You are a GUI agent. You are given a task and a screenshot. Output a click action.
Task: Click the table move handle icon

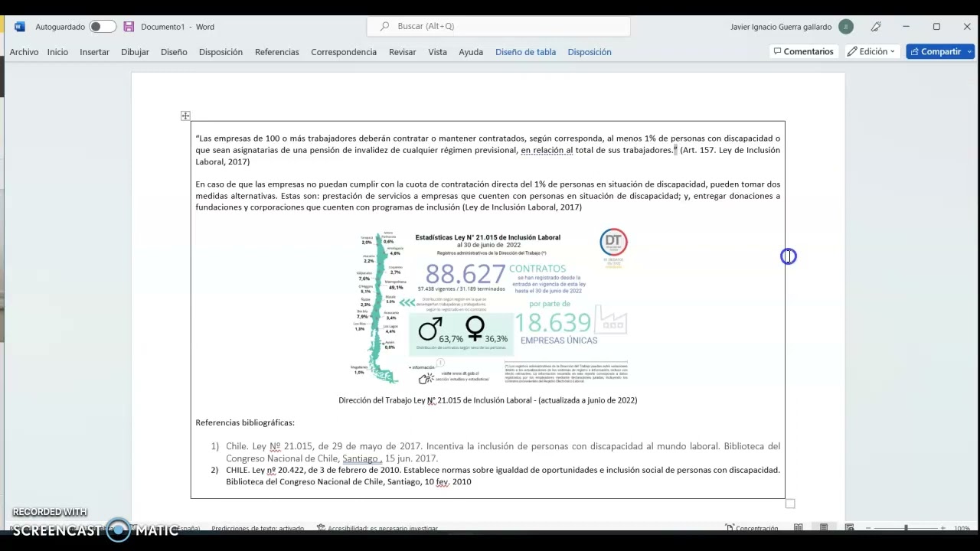[x=185, y=116]
